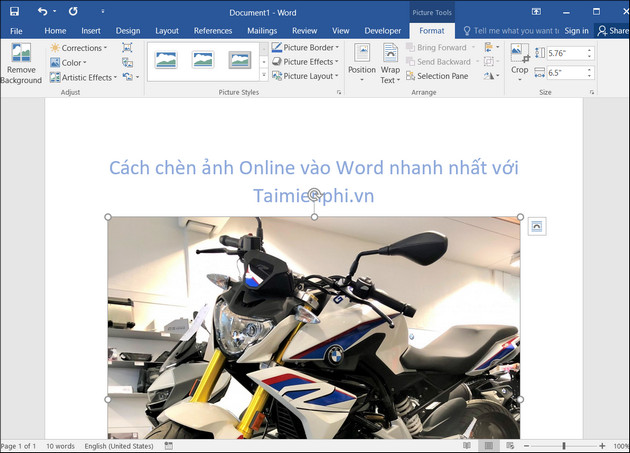Expand the Picture Styles gallery
630x453 pixels.
(x=264, y=75)
